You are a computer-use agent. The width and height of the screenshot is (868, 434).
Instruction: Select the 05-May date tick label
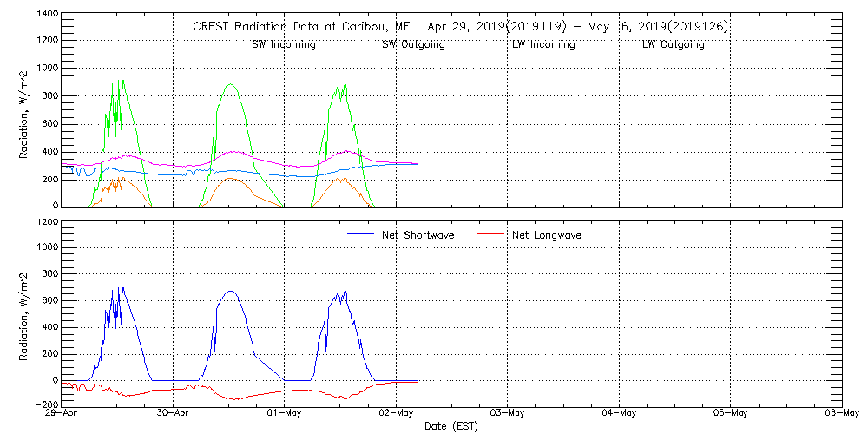(729, 414)
